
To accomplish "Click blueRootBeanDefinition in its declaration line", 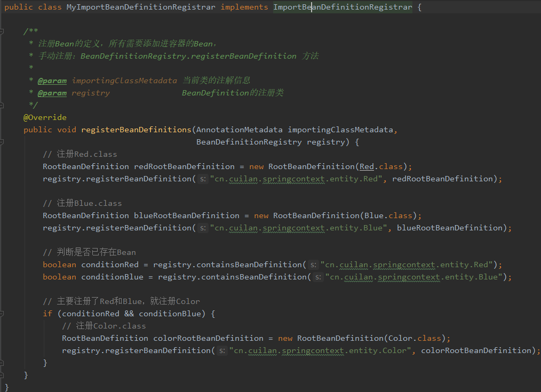I will click(x=187, y=215).
